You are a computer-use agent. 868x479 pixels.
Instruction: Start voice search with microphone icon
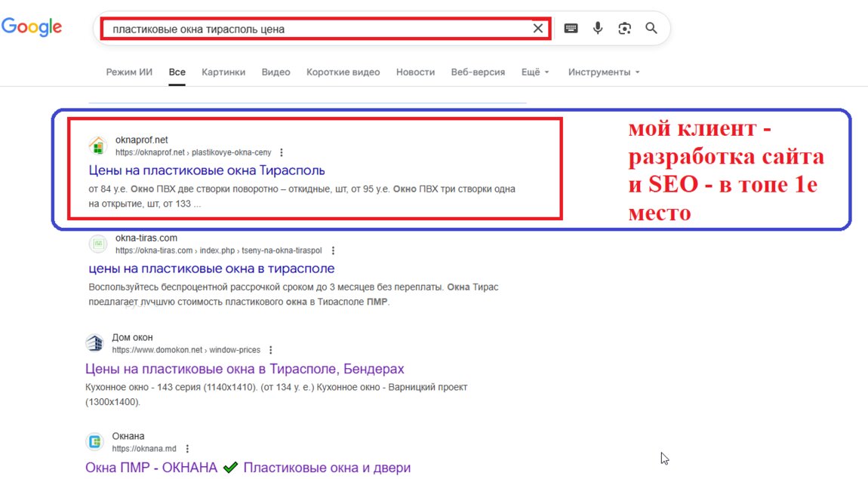click(598, 29)
